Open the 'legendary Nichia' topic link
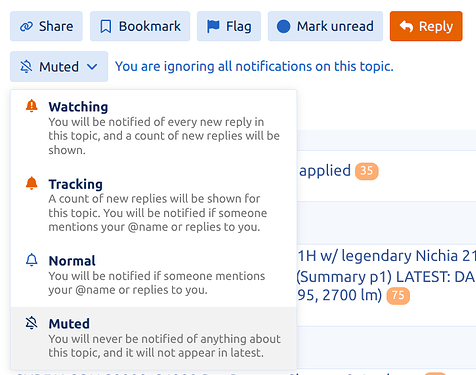This screenshot has width=476, height=375. (386, 275)
